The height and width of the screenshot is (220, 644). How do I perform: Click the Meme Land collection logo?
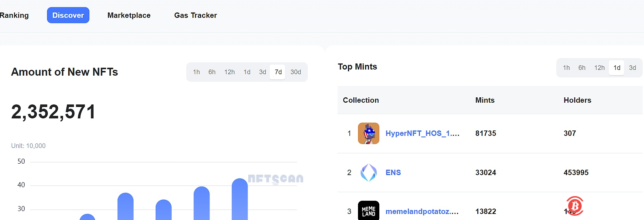tap(368, 211)
